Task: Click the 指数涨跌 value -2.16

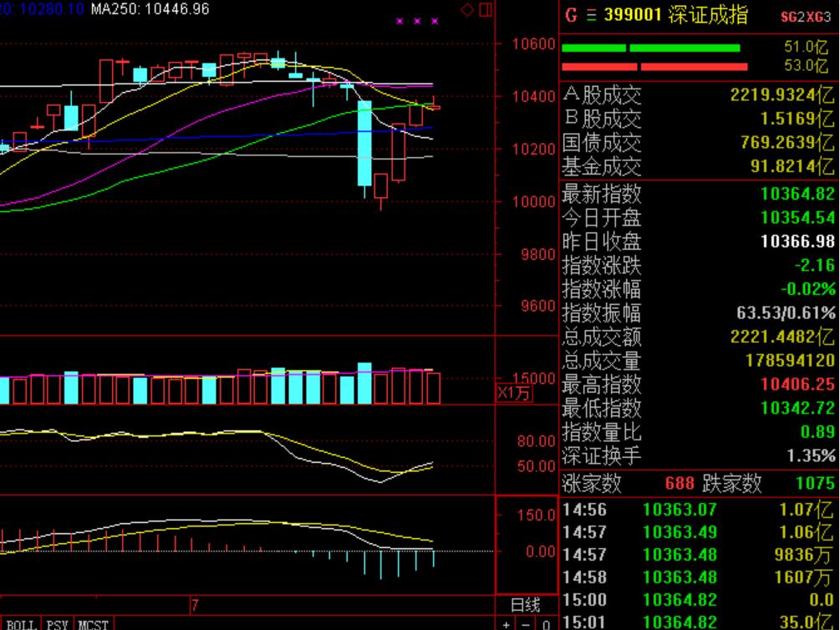Action: coord(814,265)
